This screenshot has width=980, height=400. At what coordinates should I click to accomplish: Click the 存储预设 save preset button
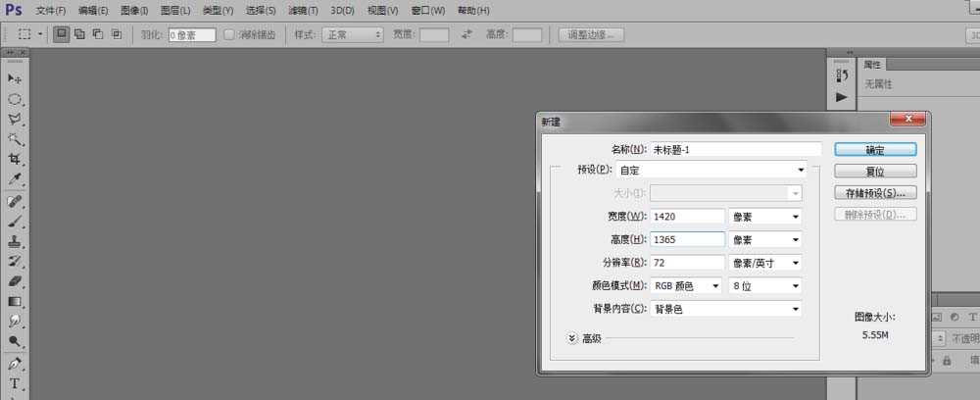[875, 192]
